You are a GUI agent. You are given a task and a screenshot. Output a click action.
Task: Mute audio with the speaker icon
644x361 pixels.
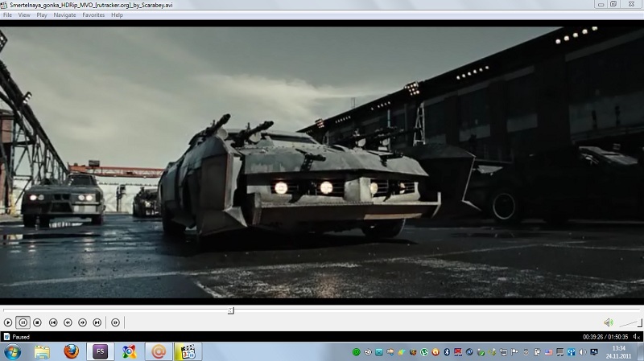(609, 322)
